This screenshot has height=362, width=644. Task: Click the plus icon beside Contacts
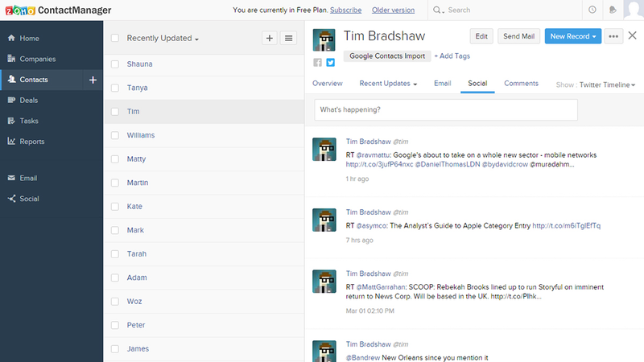coord(93,80)
